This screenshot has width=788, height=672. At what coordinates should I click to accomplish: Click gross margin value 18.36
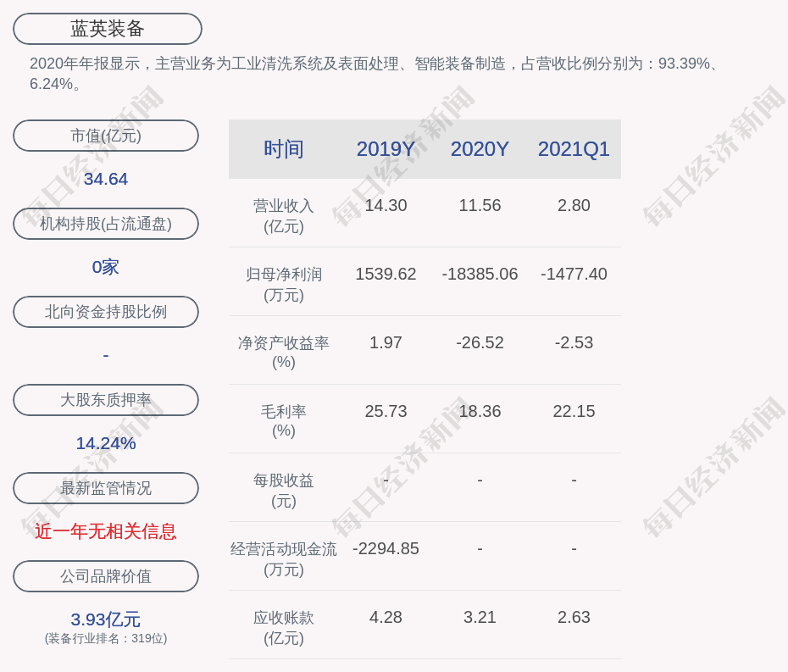[480, 411]
